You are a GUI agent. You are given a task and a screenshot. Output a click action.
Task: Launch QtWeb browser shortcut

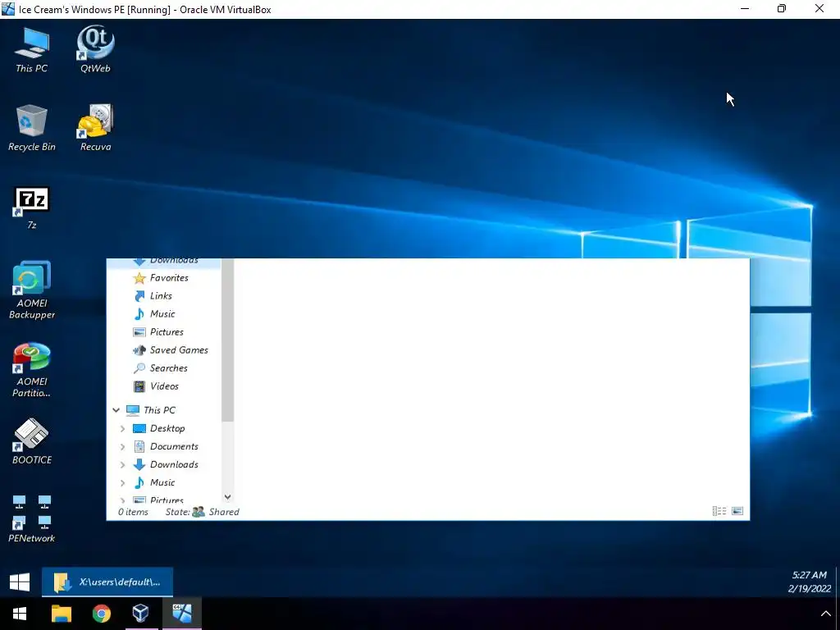[x=95, y=48]
